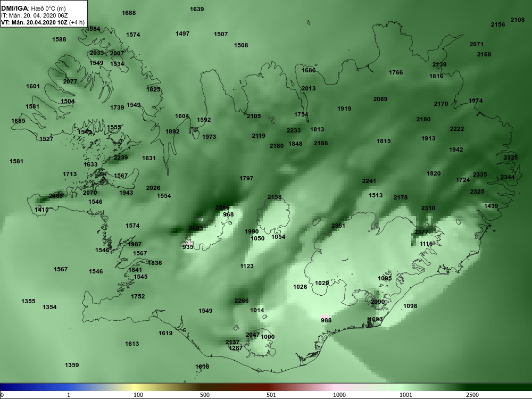The width and height of the screenshot is (532, 399).
Task: Select the '100' legend label
Action: pos(138,395)
